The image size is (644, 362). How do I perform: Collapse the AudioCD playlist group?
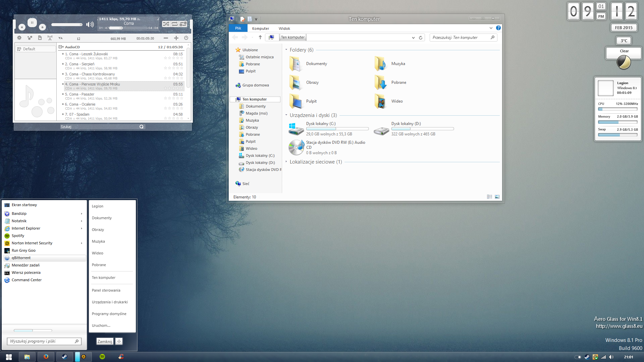tap(60, 47)
